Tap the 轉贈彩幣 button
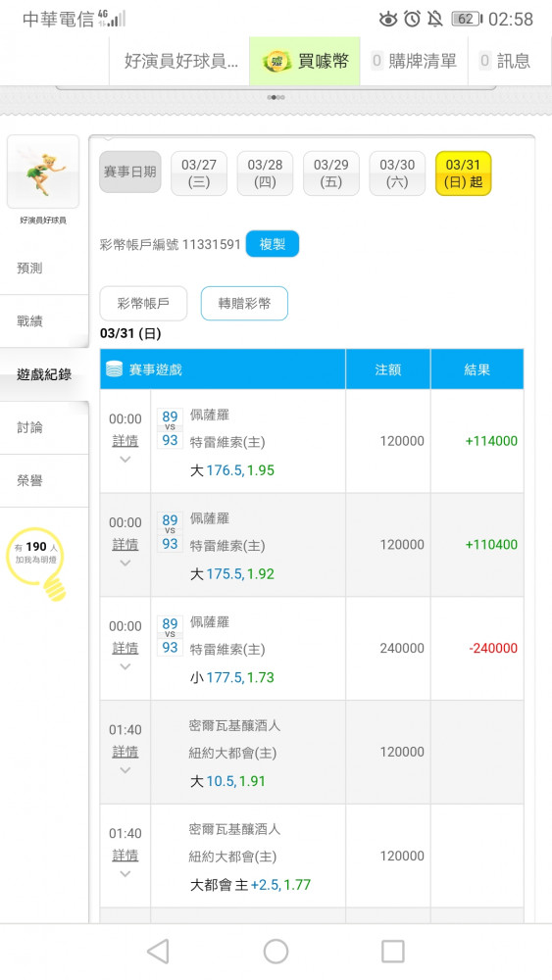 pyautogui.click(x=244, y=303)
